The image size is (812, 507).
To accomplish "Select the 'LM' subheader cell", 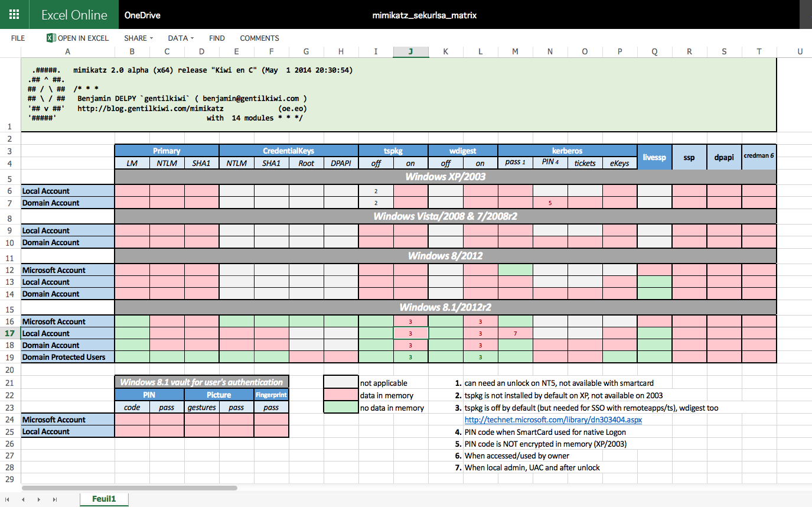I will tap(132, 163).
